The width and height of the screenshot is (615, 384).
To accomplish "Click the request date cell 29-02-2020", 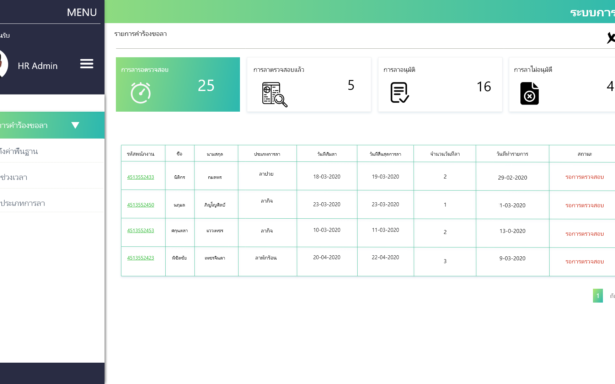I will pyautogui.click(x=512, y=178).
